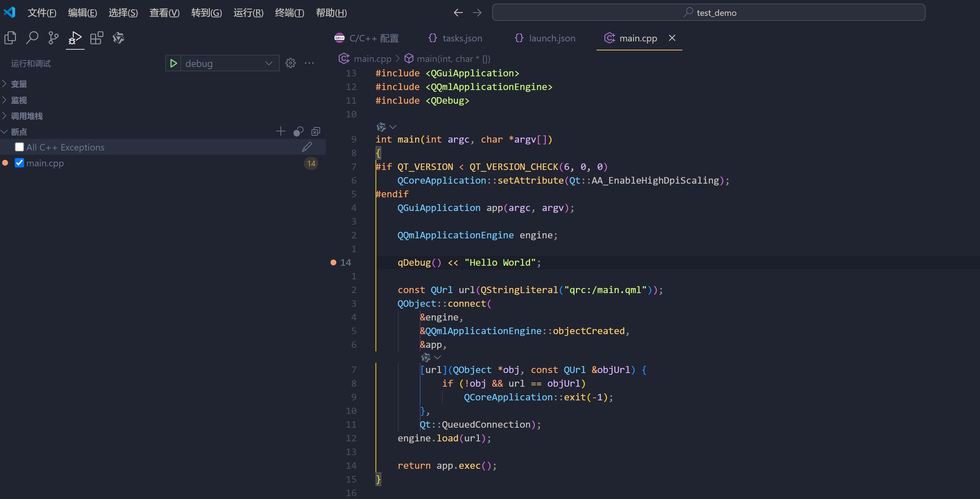Select the Run and Debug activity icon
Image resolution: width=980 pixels, height=499 pixels.
pos(75,38)
